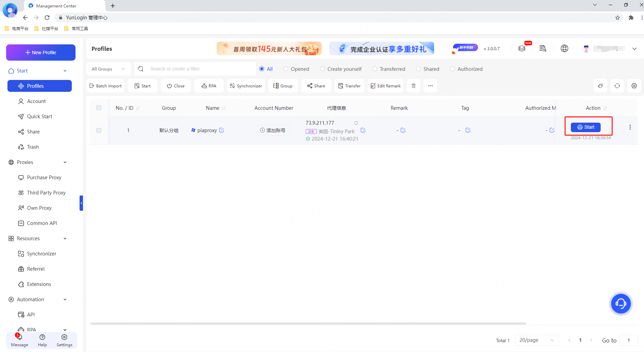
Task: Select the Shared radio filter
Action: 418,69
